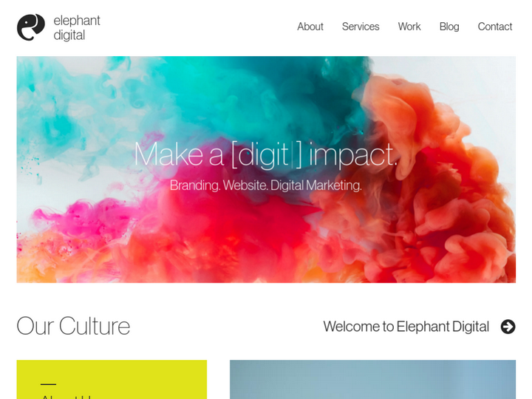Click the Make a digital impact headline

(266, 155)
